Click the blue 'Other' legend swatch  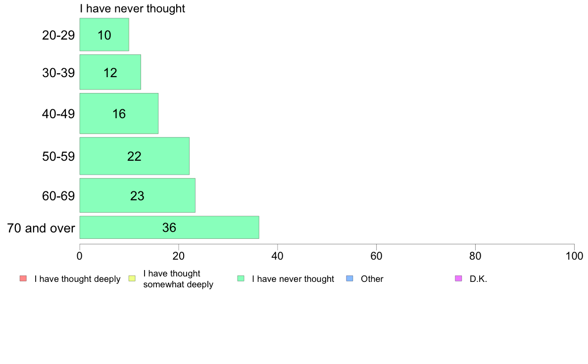tap(349, 278)
